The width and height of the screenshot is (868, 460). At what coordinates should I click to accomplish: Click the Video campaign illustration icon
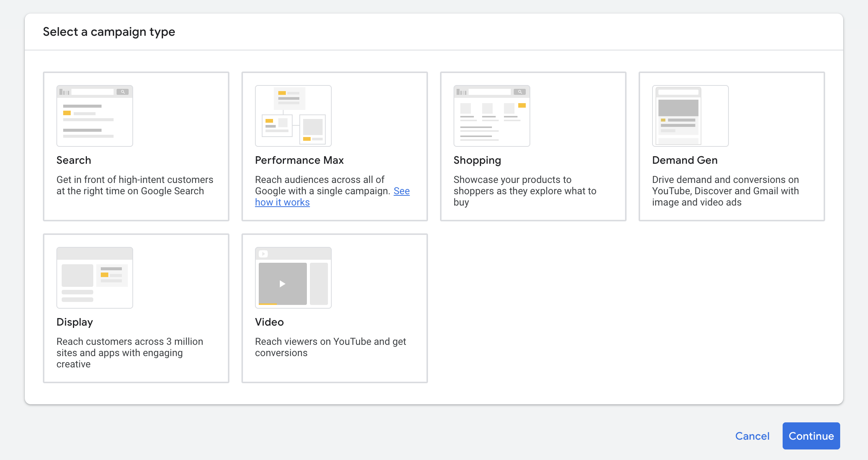coord(293,278)
